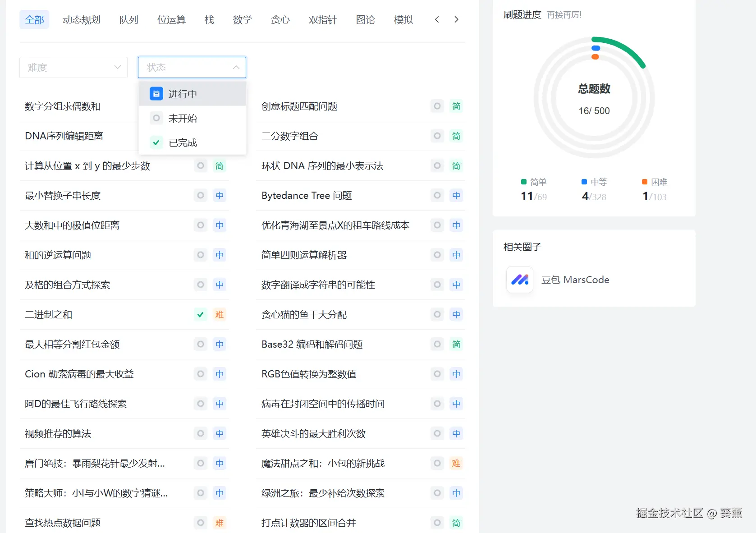756x533 pixels.
Task: Click the right chevron to scroll category tabs
Action: 456,19
